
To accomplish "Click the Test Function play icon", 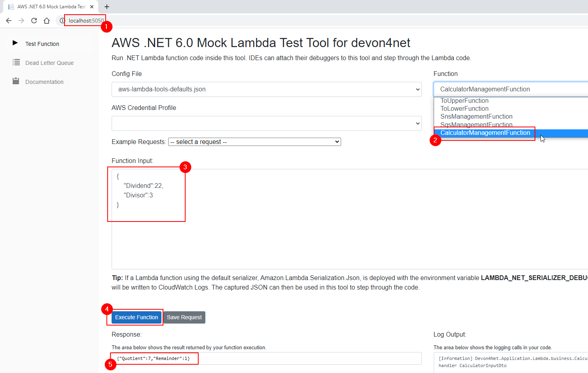I will pos(15,44).
